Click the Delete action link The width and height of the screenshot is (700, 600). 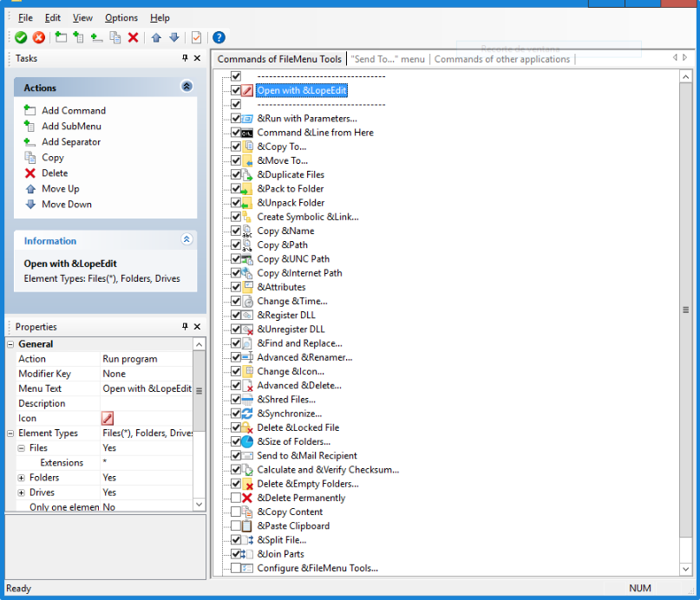click(x=55, y=173)
